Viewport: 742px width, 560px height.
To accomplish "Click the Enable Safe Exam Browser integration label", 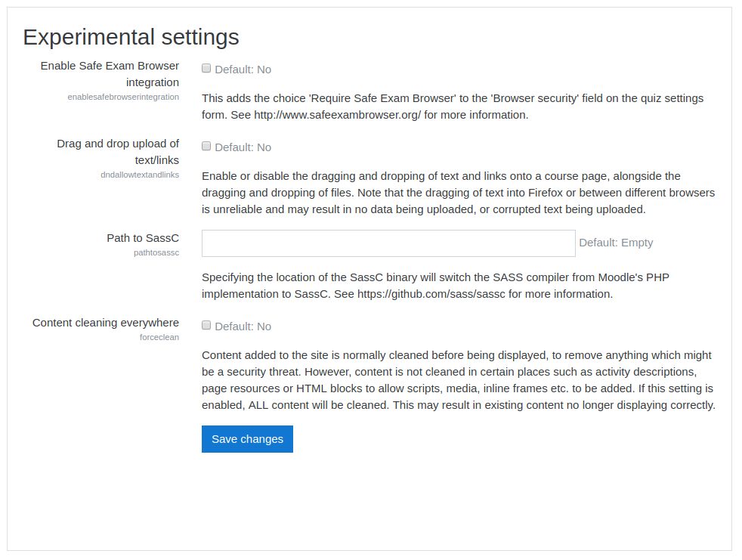I will (x=110, y=74).
